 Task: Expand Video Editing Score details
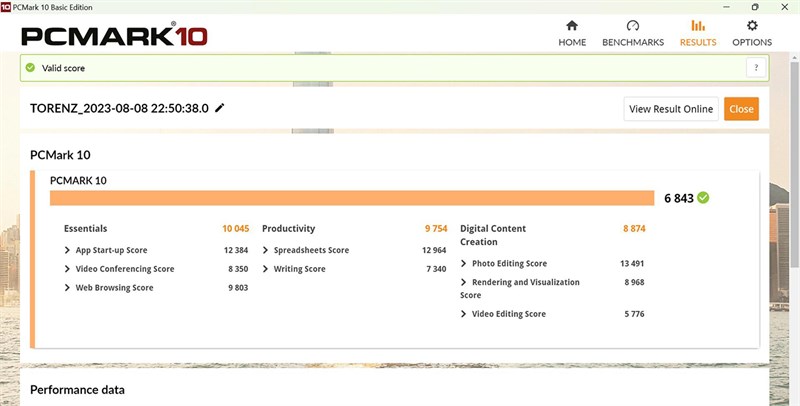click(x=463, y=314)
